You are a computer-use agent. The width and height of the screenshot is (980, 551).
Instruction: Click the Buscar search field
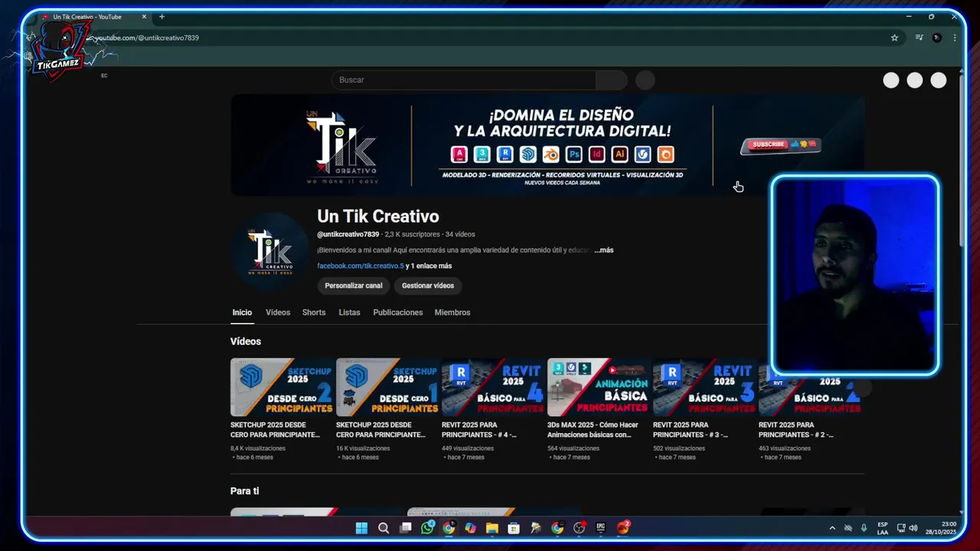pyautogui.click(x=463, y=80)
